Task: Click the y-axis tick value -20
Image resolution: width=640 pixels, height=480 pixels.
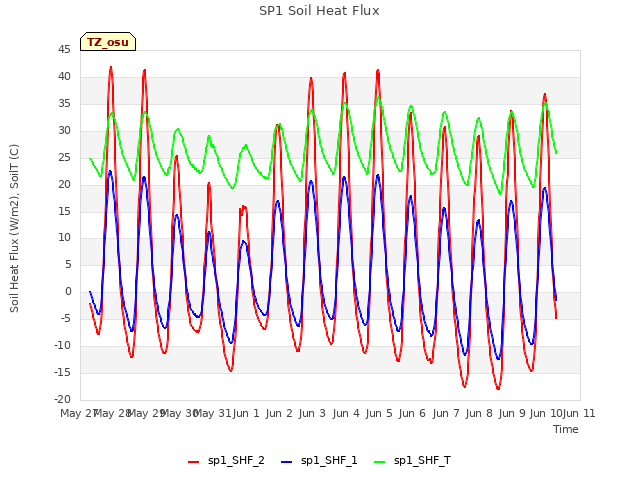Action: coord(62,399)
